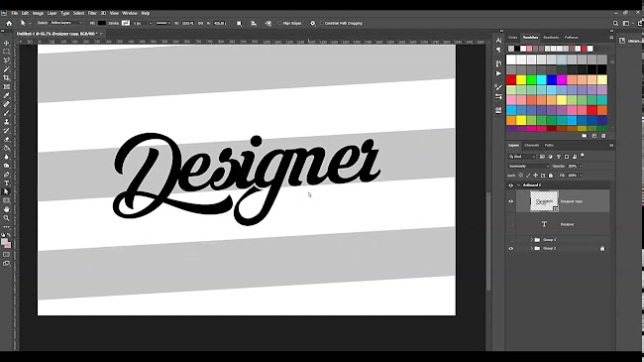Delete swatch using trash icon

coord(603,136)
